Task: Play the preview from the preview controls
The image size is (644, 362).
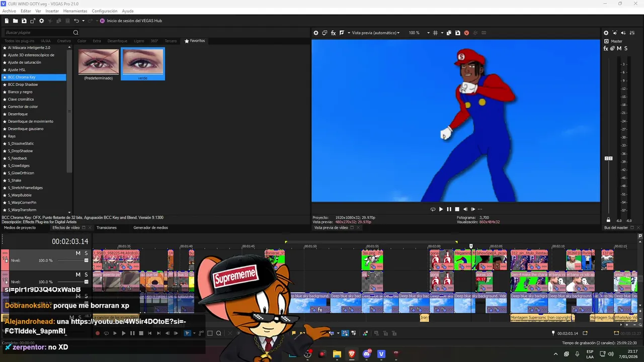Action: tap(441, 209)
